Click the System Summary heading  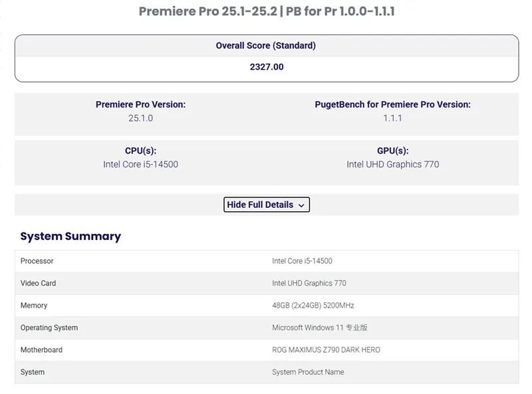coord(70,237)
